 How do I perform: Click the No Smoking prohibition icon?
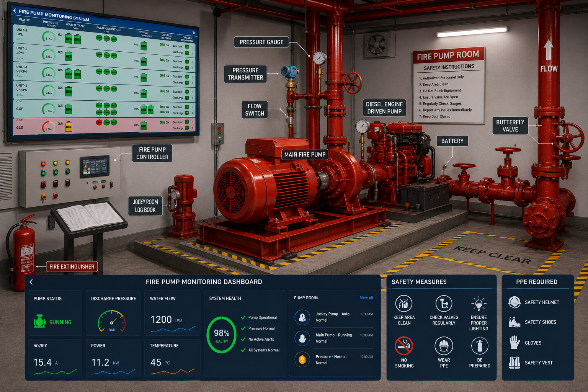coord(404,346)
